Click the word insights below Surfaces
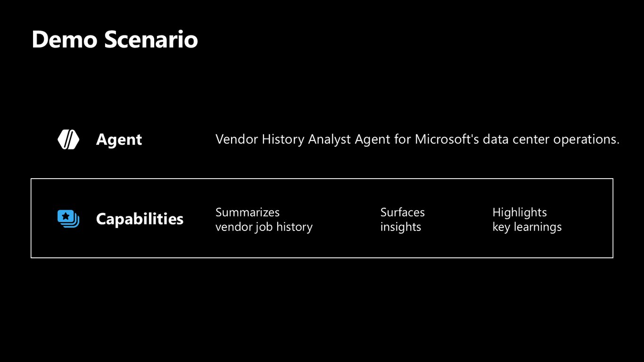The height and width of the screenshot is (362, 644). (401, 227)
